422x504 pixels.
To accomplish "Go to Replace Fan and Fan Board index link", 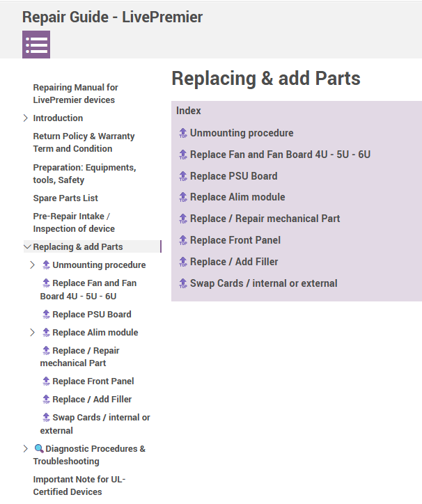I will tap(280, 155).
